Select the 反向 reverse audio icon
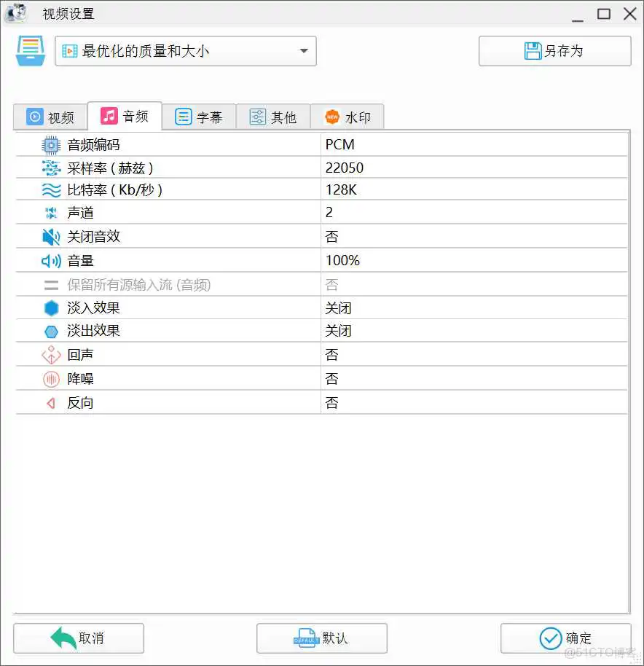This screenshot has height=666, width=644. [50, 402]
